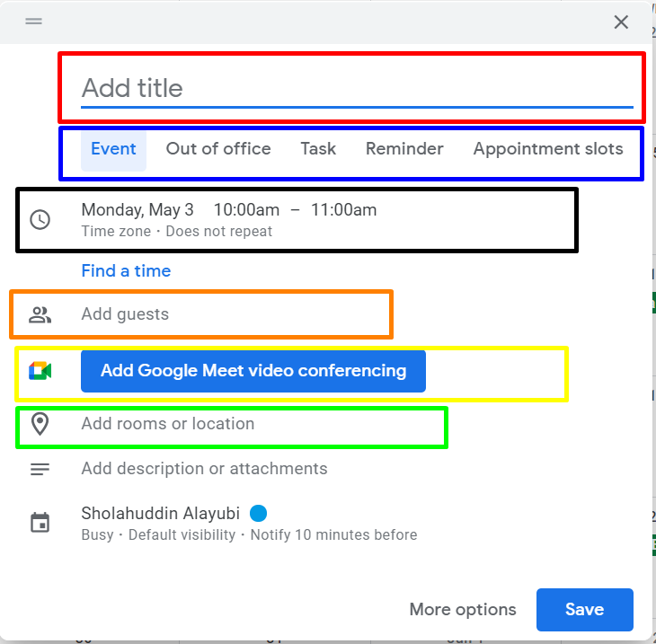The width and height of the screenshot is (656, 644).
Task: Click the Add title input field
Action: pos(357,89)
